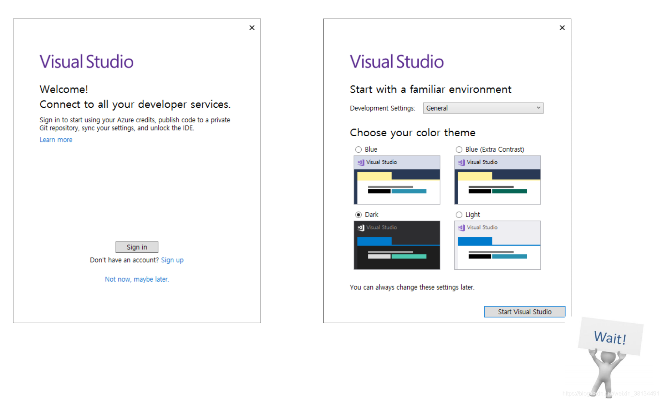
Task: Click the figure holding the Wait! sign
Action: [x=608, y=358]
